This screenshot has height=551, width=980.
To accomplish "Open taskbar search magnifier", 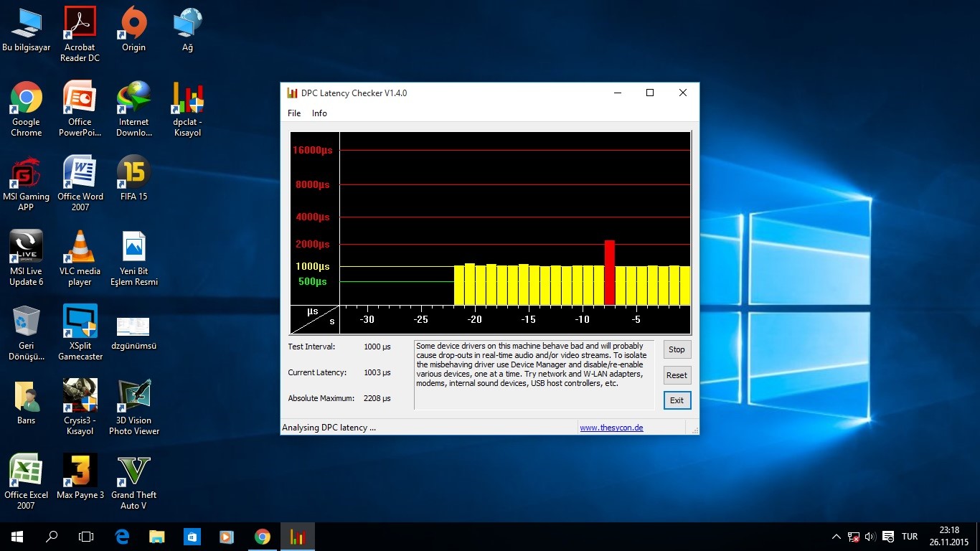I will pos(52,537).
